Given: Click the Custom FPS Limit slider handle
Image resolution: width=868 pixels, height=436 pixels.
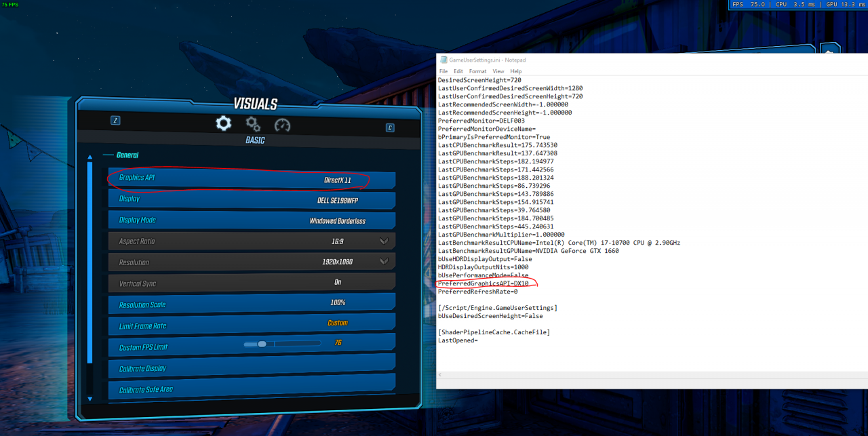Looking at the screenshot, I should click(x=262, y=344).
